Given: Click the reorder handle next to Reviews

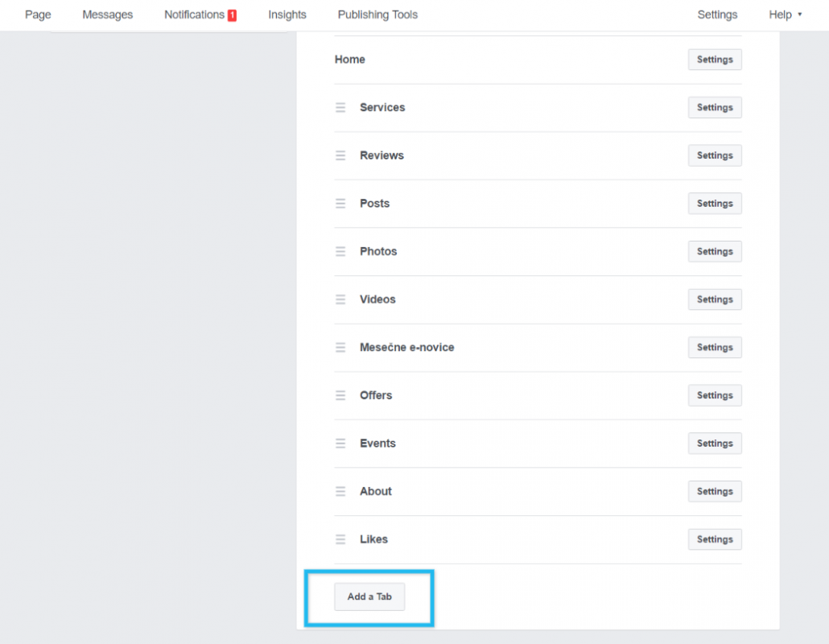Looking at the screenshot, I should 340,155.
